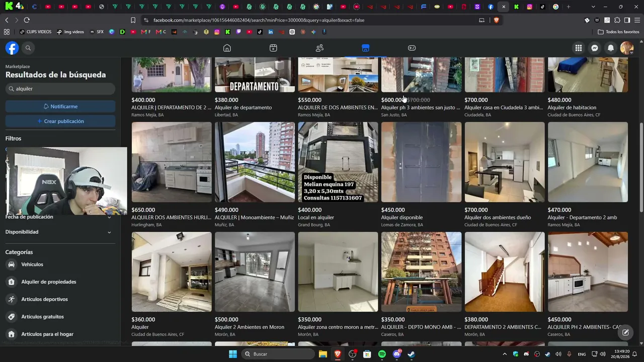
Task: Select the Alquiler de propiedades category
Action: [x=58, y=282]
